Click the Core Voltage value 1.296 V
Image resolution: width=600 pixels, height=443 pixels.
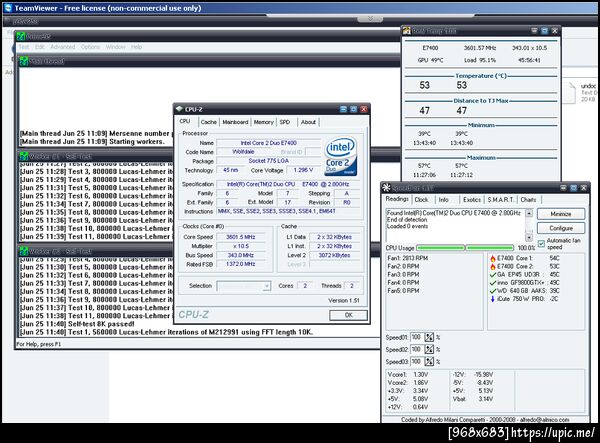(x=303, y=170)
